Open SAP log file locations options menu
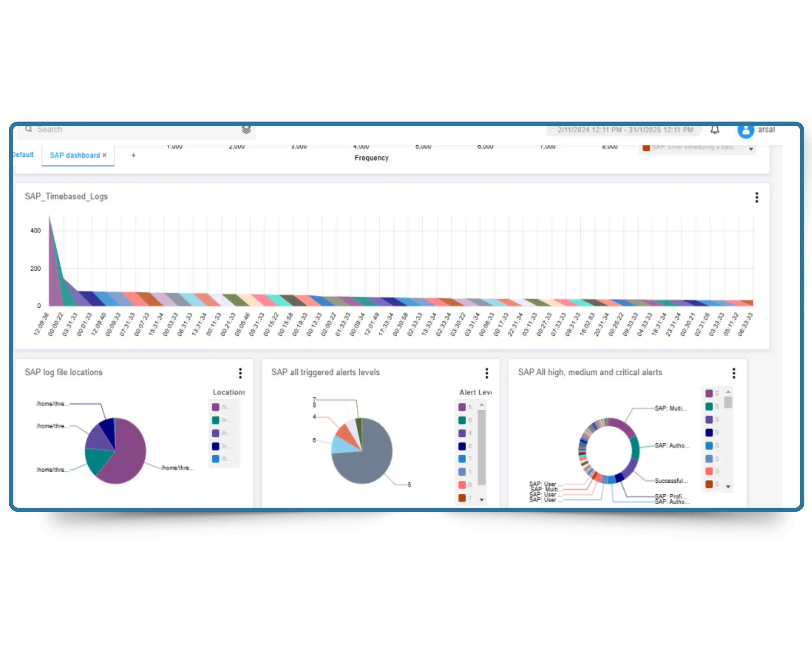Viewport: 812px width, 645px height. [240, 373]
